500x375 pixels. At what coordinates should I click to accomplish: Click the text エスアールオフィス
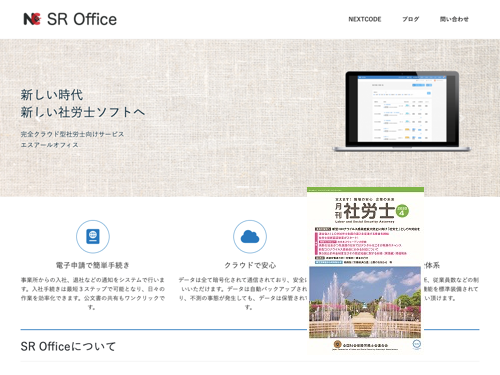[x=50, y=145]
